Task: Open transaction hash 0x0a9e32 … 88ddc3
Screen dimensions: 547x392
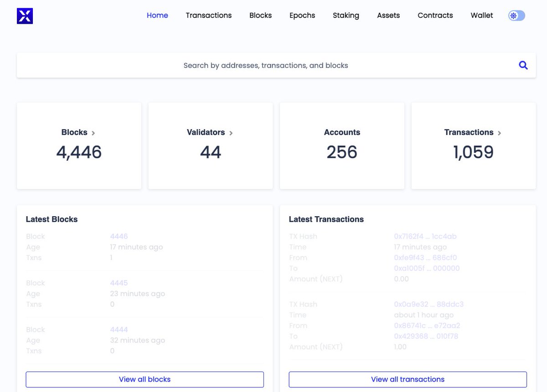Action: (x=429, y=304)
